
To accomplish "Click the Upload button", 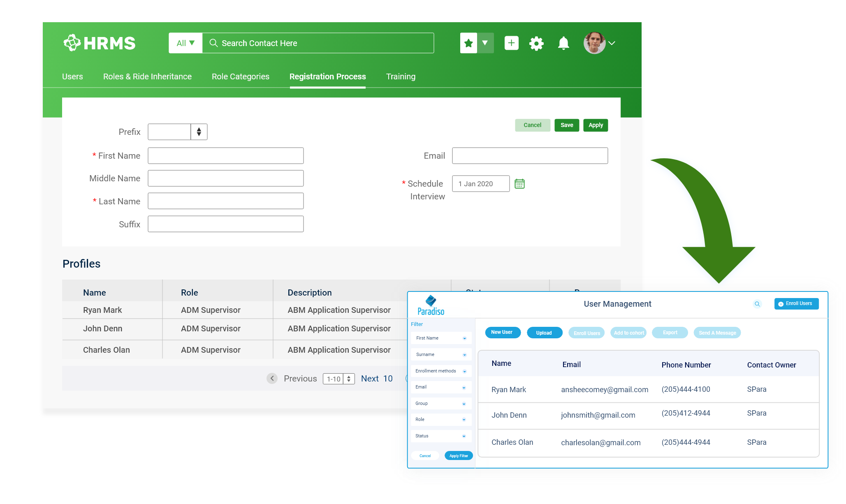I will (x=544, y=333).
